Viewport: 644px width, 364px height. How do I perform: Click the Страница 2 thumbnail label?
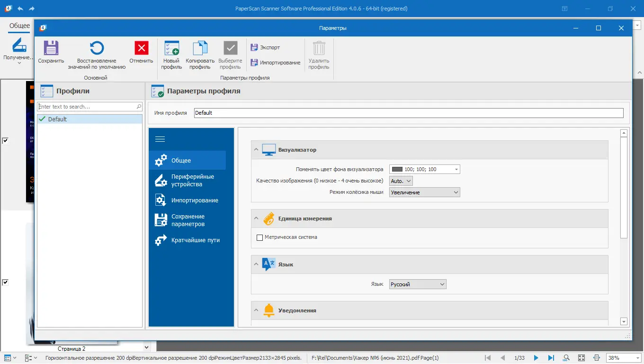72,349
